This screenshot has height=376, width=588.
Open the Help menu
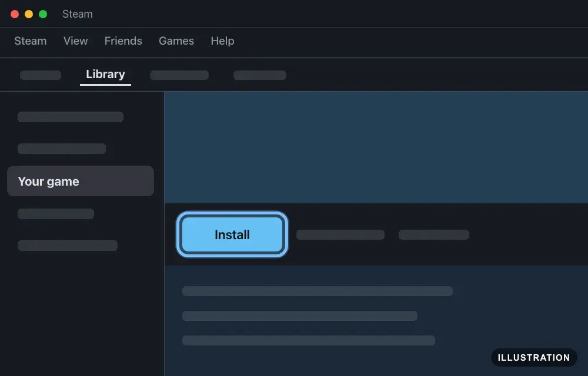tap(222, 41)
